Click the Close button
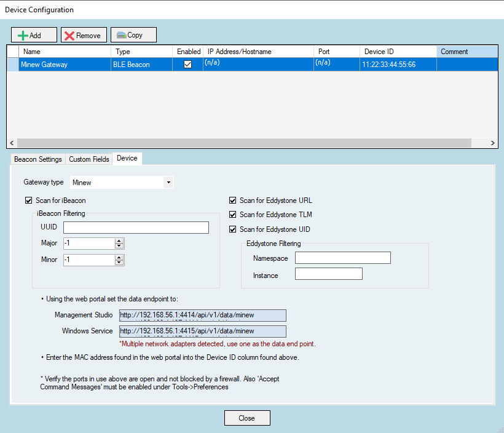The width and height of the screenshot is (504, 433). click(246, 418)
